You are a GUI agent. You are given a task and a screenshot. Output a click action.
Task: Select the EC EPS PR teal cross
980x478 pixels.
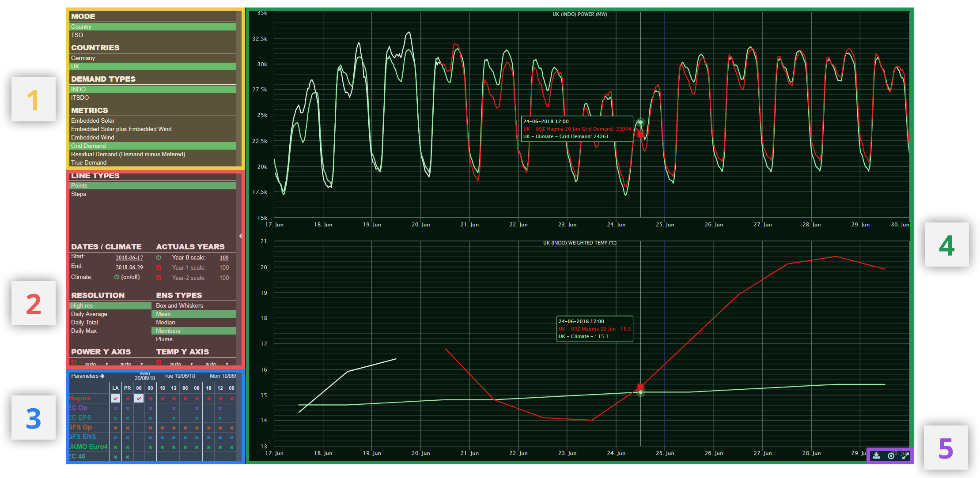pos(127,418)
